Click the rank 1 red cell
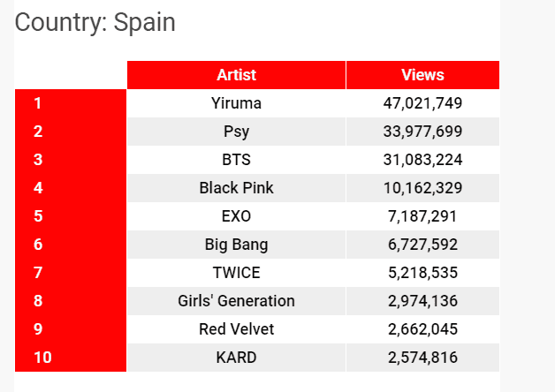 tap(71, 103)
